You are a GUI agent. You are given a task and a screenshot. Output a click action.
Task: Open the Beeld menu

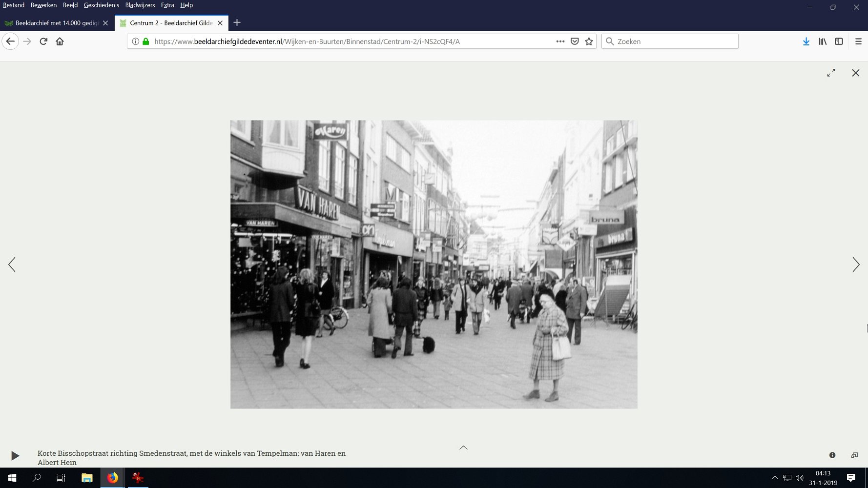coord(70,5)
